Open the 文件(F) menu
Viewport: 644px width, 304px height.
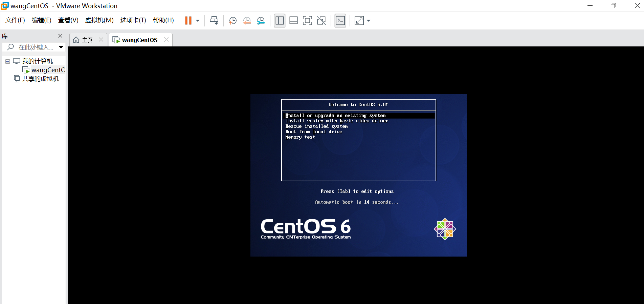[15, 20]
